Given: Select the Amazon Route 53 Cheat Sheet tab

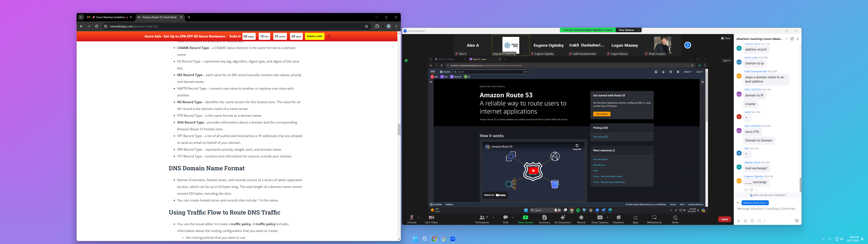Looking at the screenshot, I should pos(159,17).
